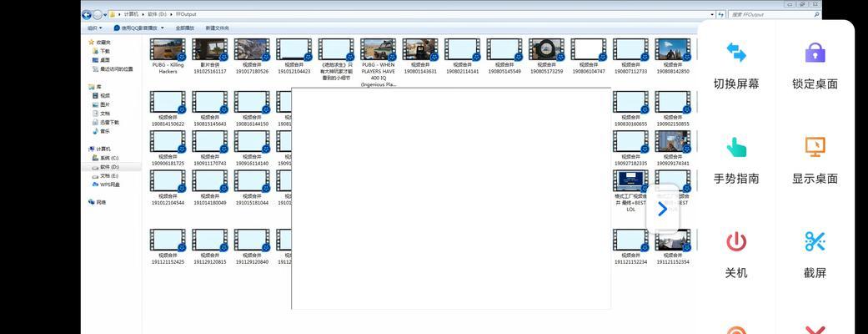Tap the red 关机 power icon
The height and width of the screenshot is (334, 868).
tap(735, 242)
